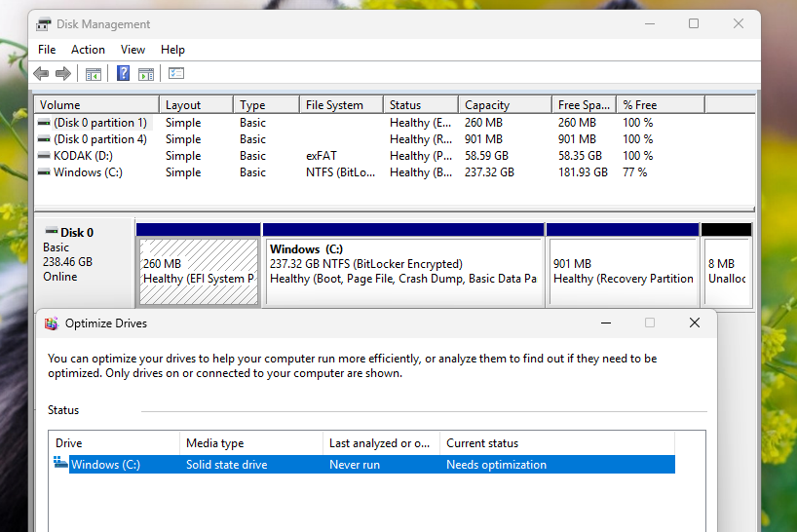Screen dimensions: 797x532
Task: Select 901 MB Recovery Partition block
Action: [624, 271]
